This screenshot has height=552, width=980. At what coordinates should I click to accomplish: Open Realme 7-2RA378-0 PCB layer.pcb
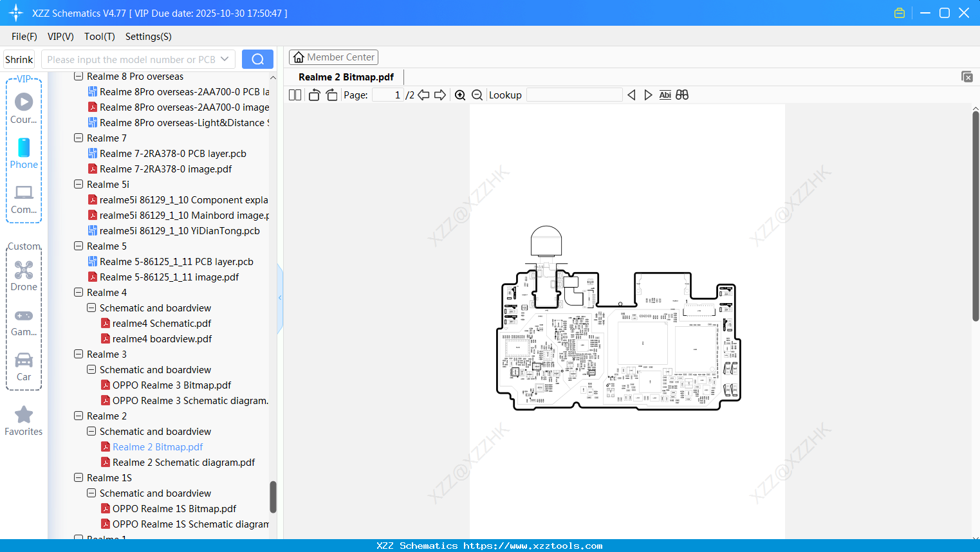click(x=172, y=154)
